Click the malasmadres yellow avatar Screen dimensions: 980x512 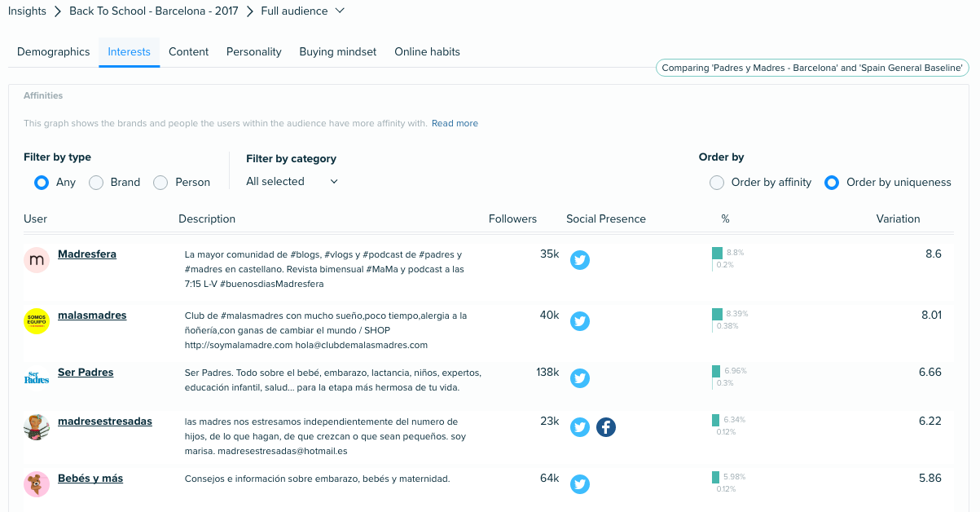point(37,321)
